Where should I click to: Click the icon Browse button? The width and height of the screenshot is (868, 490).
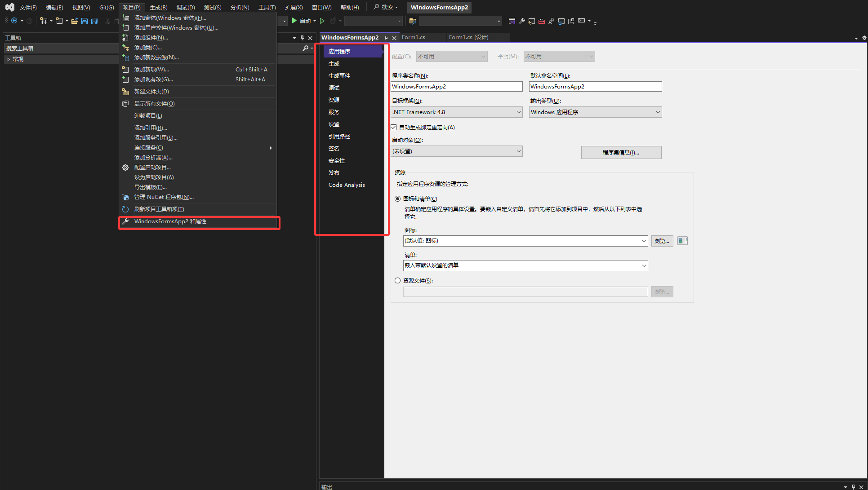click(x=662, y=241)
